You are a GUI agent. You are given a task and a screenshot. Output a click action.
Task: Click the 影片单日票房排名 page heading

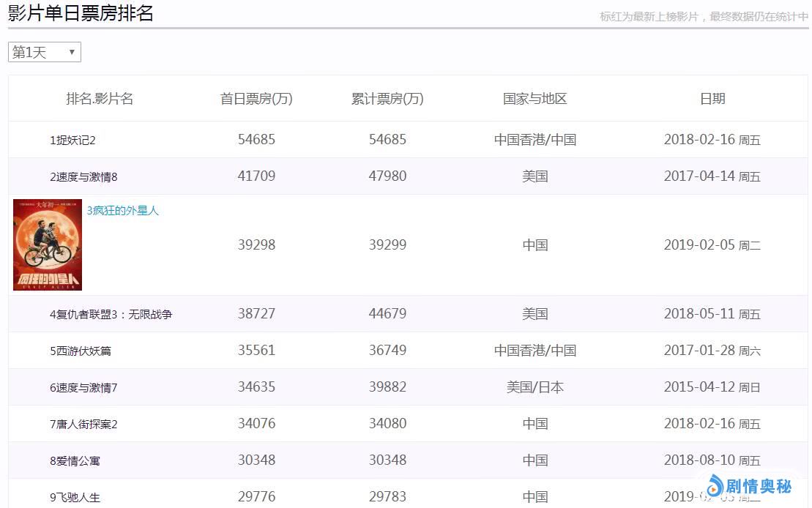(x=81, y=13)
